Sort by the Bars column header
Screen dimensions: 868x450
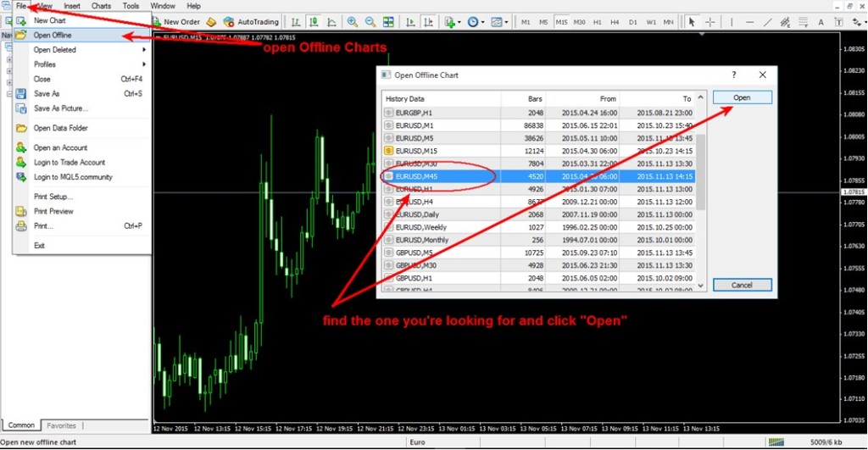pos(523,98)
